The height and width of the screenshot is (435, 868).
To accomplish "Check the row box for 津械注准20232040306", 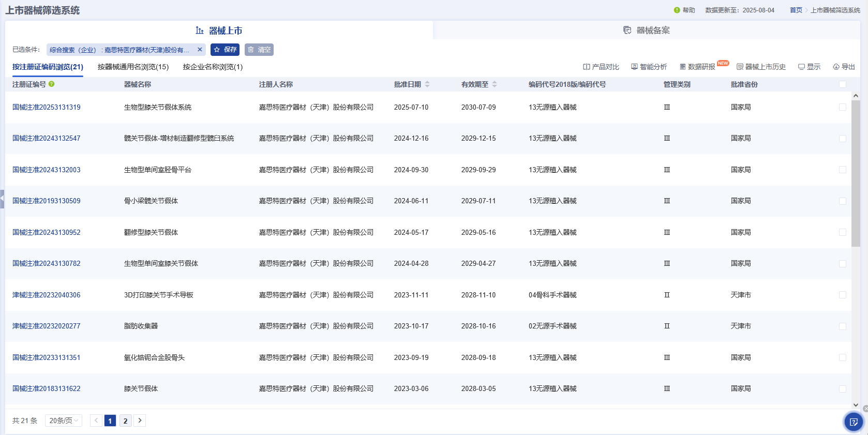I will coord(843,295).
